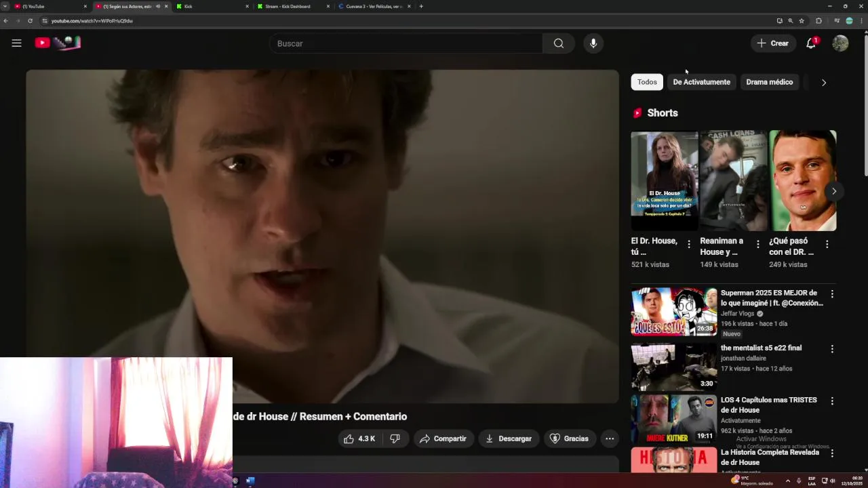This screenshot has width=868, height=488.
Task: Switch to the Cuevana 3 browser tab
Action: 374,6
